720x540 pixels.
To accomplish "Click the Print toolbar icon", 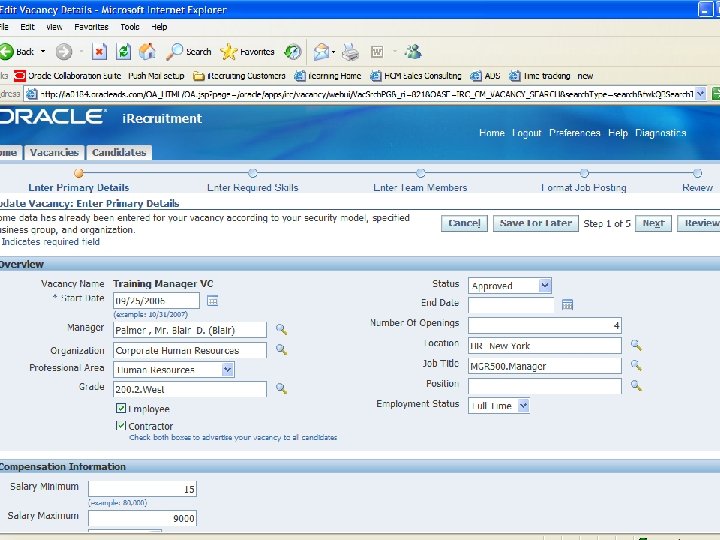I will point(350,52).
